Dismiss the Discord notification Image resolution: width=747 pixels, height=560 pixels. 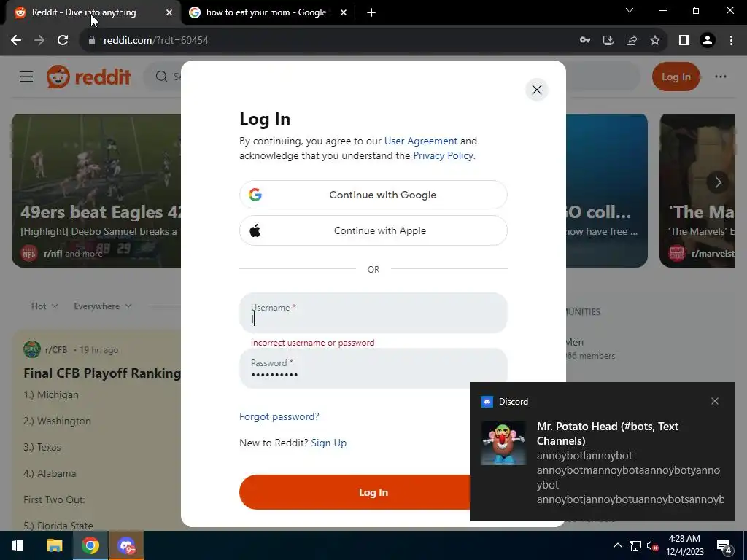pyautogui.click(x=715, y=401)
